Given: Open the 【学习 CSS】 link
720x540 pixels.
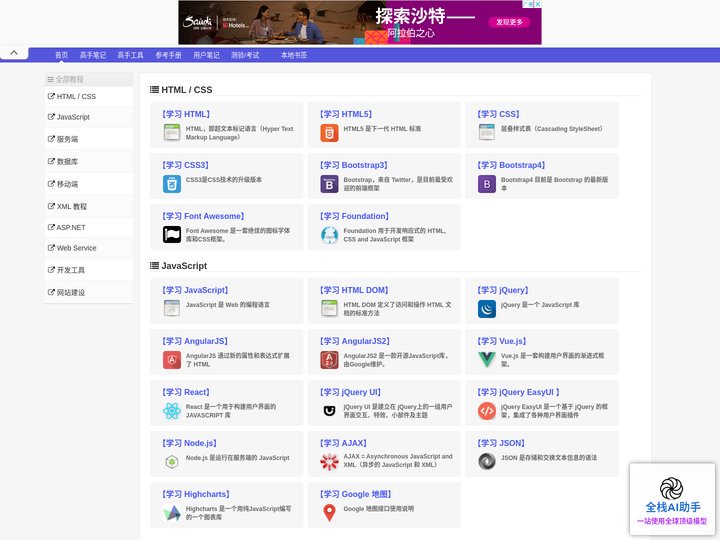Looking at the screenshot, I should point(498,114).
